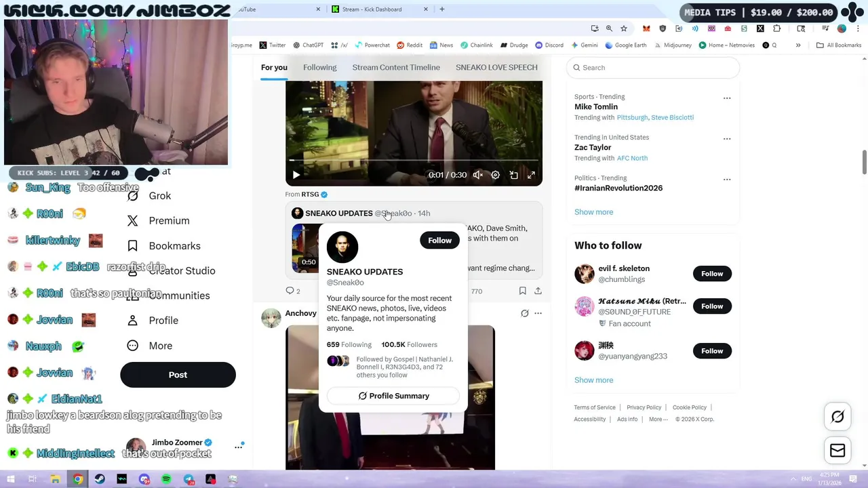This screenshot has height=488, width=868.
Task: Open #IranianRevolution2026 trend
Action: pyautogui.click(x=618, y=188)
